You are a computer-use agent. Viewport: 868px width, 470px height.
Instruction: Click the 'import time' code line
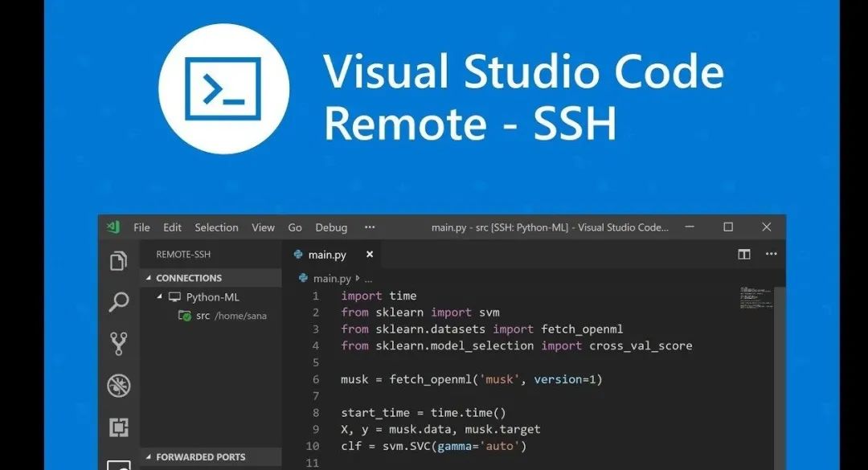coord(379,296)
